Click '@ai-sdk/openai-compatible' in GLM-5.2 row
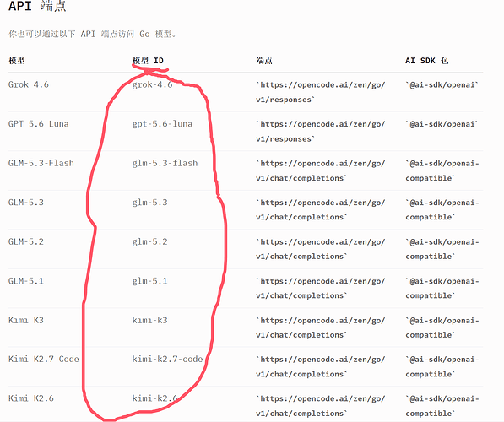Image resolution: width=504 pixels, height=422 pixels. (x=442, y=249)
